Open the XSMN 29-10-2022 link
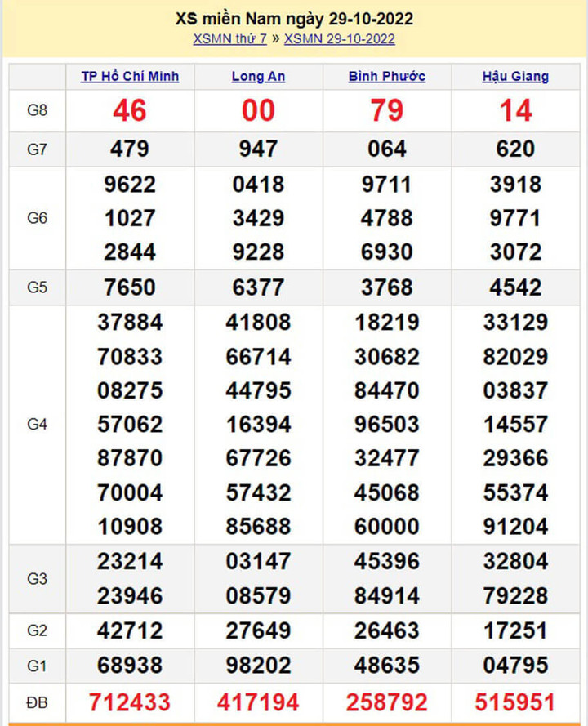Screen dimensions: 588x726 coord(339,39)
